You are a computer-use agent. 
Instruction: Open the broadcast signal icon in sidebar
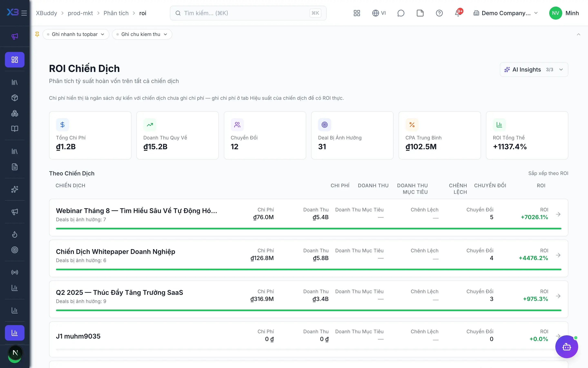coord(14,272)
